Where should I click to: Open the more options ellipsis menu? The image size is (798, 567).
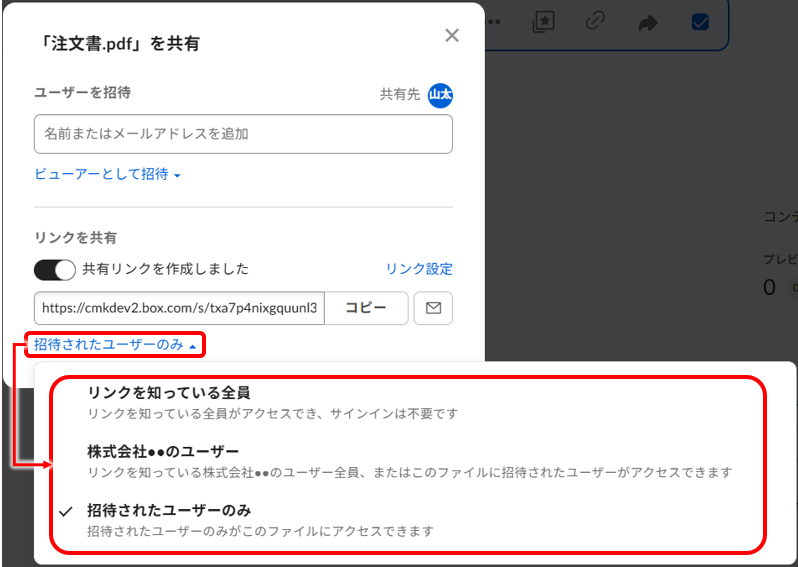click(492, 21)
